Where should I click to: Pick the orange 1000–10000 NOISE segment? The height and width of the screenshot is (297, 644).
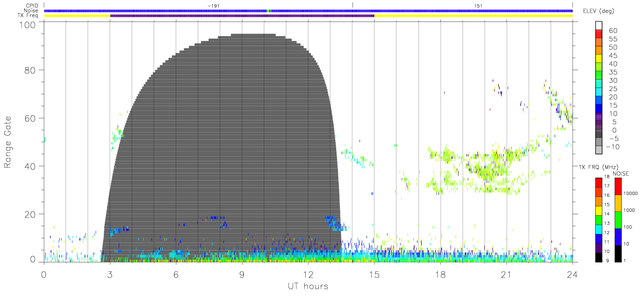pyautogui.click(x=618, y=203)
